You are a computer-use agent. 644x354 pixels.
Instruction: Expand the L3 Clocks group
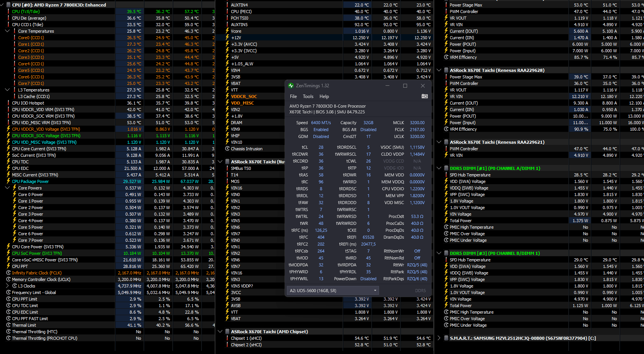tap(7, 286)
